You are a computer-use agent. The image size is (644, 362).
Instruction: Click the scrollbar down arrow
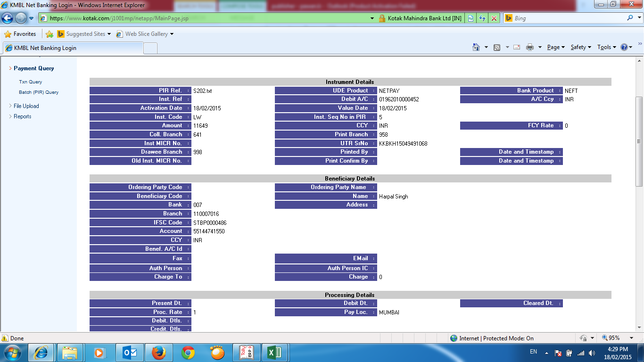639,328
